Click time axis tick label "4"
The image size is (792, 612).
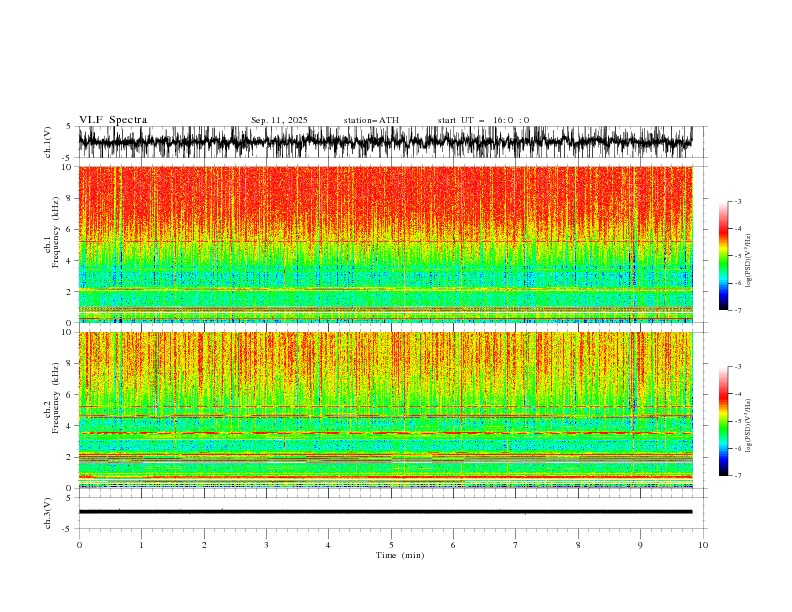pos(328,545)
